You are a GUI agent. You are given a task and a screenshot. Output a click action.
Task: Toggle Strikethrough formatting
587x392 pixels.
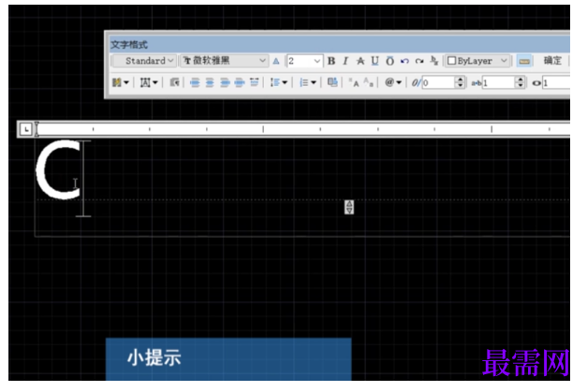(x=360, y=61)
